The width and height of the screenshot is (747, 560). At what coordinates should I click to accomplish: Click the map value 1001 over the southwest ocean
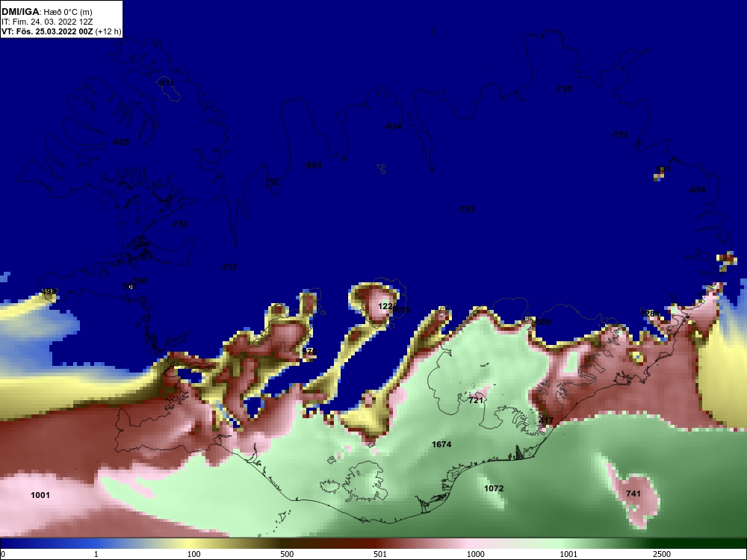click(x=40, y=495)
